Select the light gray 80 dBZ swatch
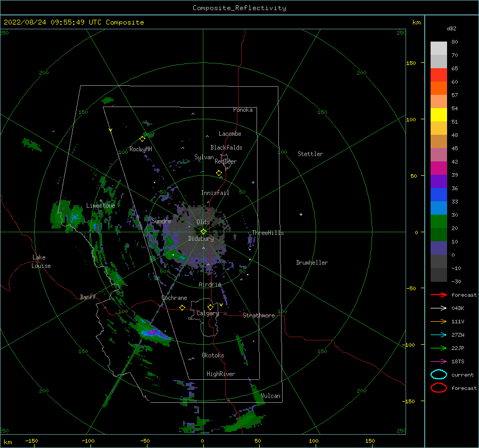The height and width of the screenshot is (448, 479). [439, 48]
